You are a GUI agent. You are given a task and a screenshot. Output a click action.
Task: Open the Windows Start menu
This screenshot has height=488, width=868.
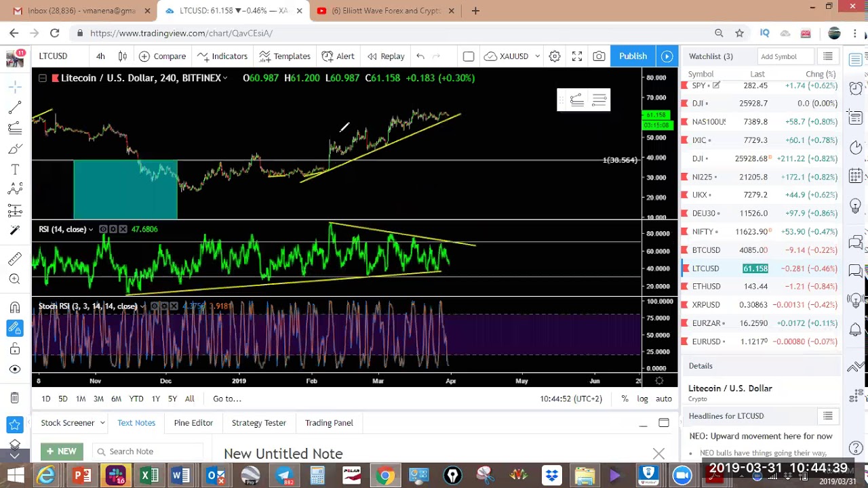point(15,476)
